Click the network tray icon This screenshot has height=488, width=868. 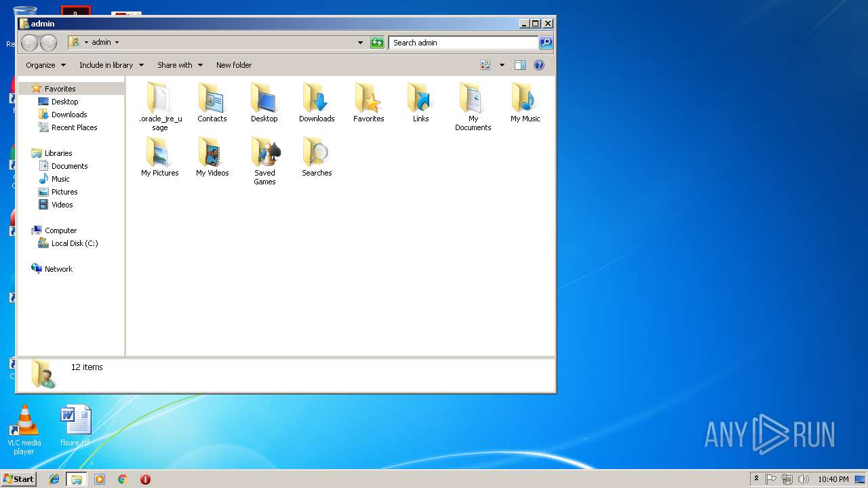(787, 479)
